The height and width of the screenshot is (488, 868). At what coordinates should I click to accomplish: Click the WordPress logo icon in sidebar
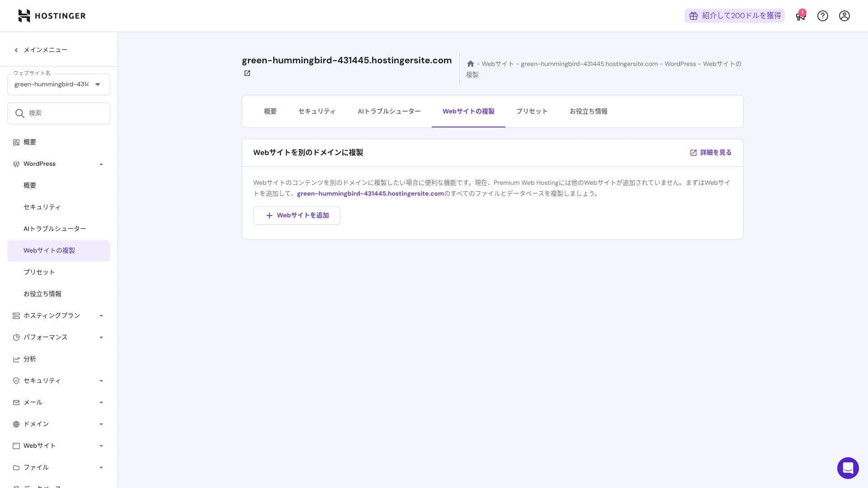point(16,164)
